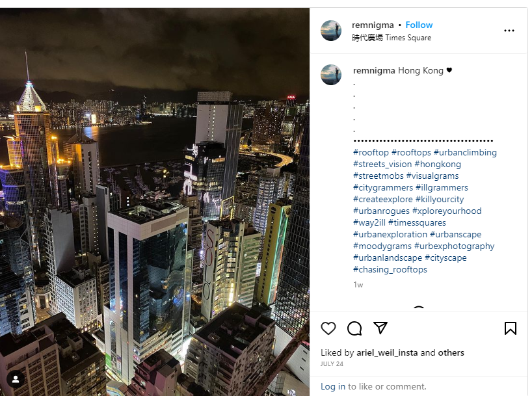Screen dimensions: 532x396
Task: Open the #chasing_rooftops hashtag
Action: pos(390,270)
